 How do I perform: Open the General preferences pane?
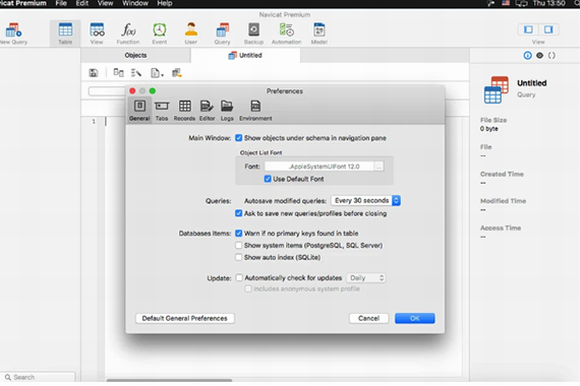[139, 110]
